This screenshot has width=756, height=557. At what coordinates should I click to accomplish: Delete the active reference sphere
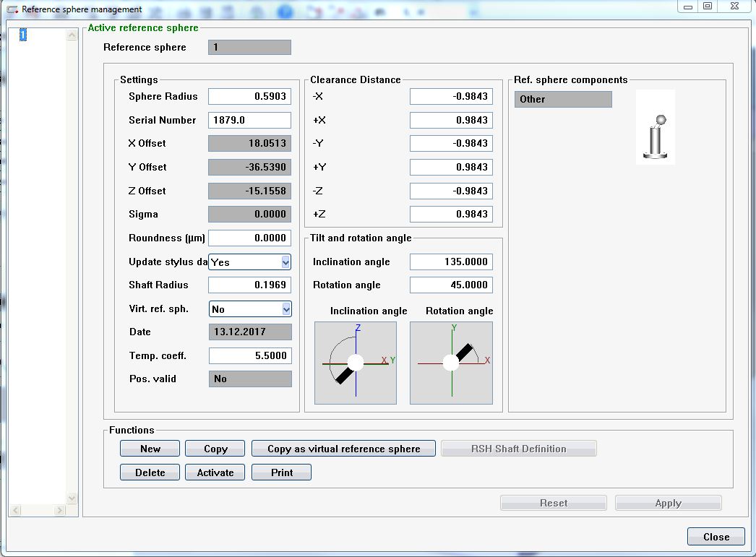pos(150,472)
